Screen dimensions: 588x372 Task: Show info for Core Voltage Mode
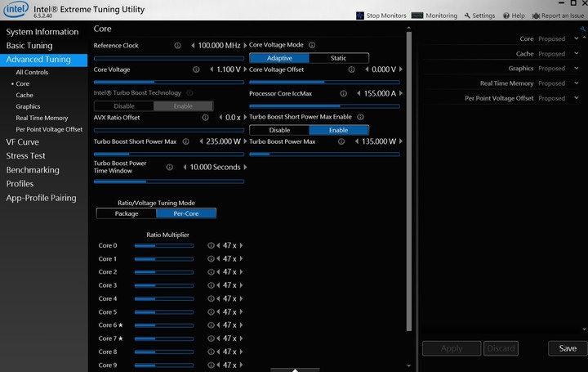(312, 45)
